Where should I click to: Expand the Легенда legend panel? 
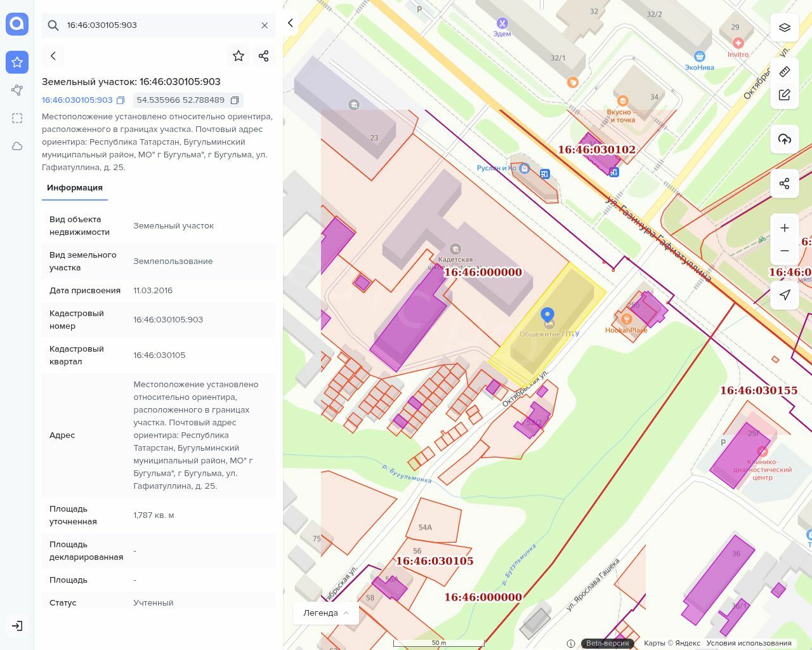[326, 613]
